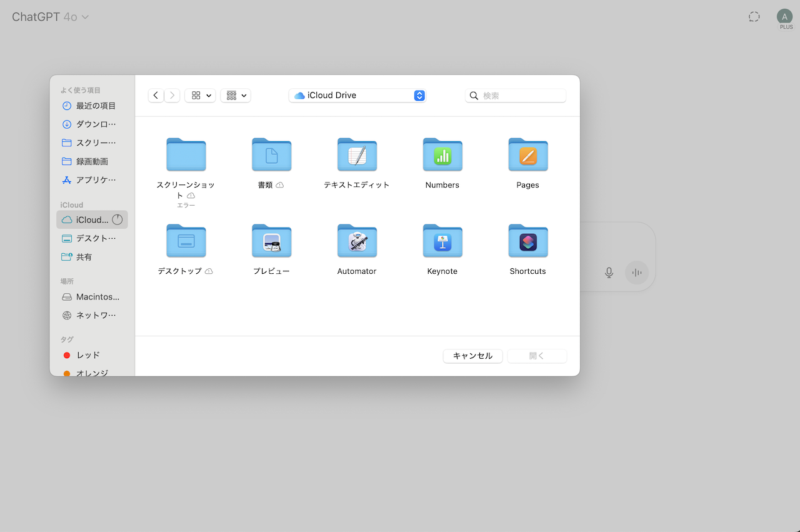Click the cloud status icon beside 書類
Viewport: 800px width, 532px height.
point(280,185)
